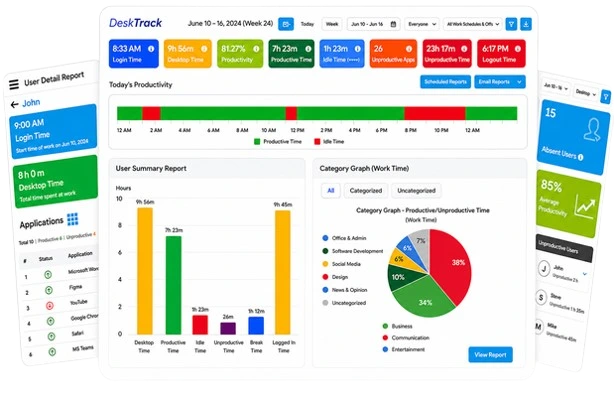Click the Scheduled Reports button
615x406 pixels.
(445, 82)
